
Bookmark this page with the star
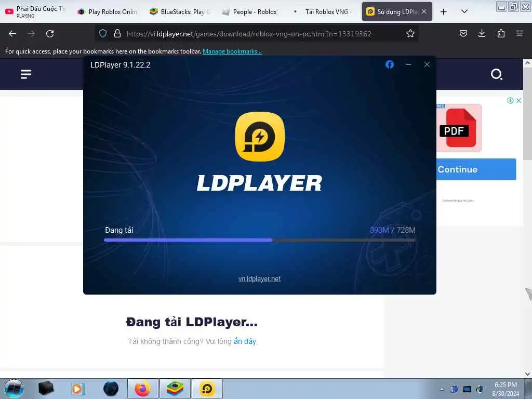(410, 33)
